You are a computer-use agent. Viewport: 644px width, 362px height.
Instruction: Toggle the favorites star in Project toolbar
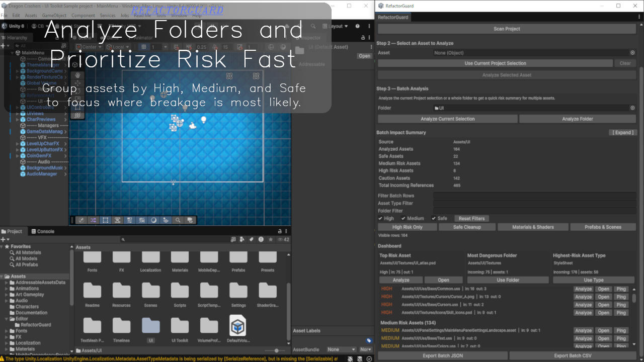tap(270, 240)
